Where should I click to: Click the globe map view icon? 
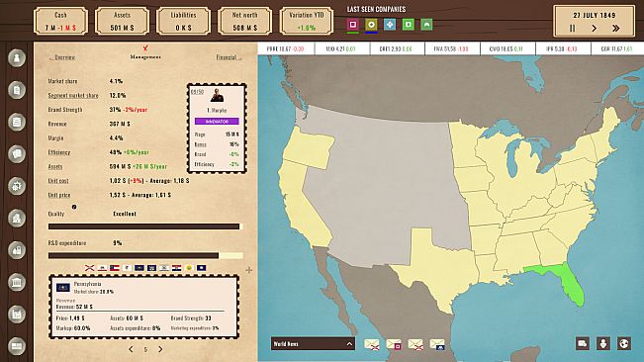(624, 343)
